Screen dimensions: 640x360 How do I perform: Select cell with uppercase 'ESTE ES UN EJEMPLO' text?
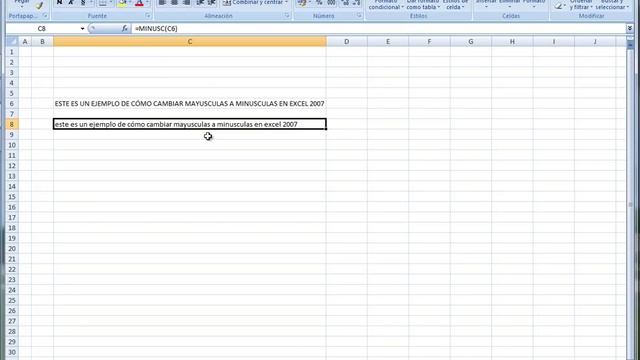[x=190, y=104]
